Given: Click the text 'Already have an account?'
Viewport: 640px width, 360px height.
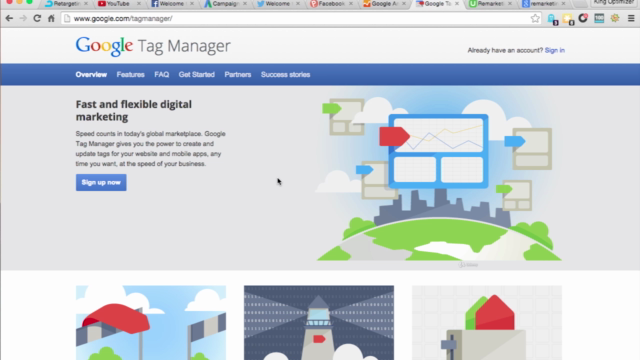Looking at the screenshot, I should (505, 50).
